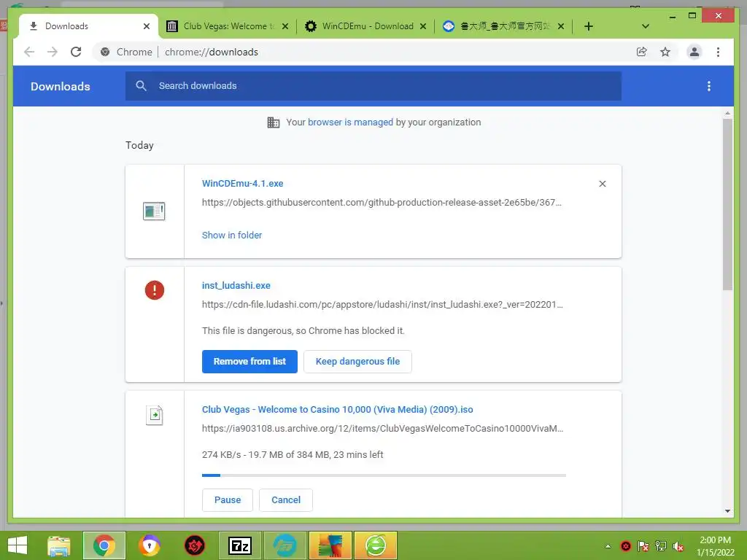The height and width of the screenshot is (560, 747).
Task: Click the cdn-file.ludashi.com URL text
Action: [382, 305]
